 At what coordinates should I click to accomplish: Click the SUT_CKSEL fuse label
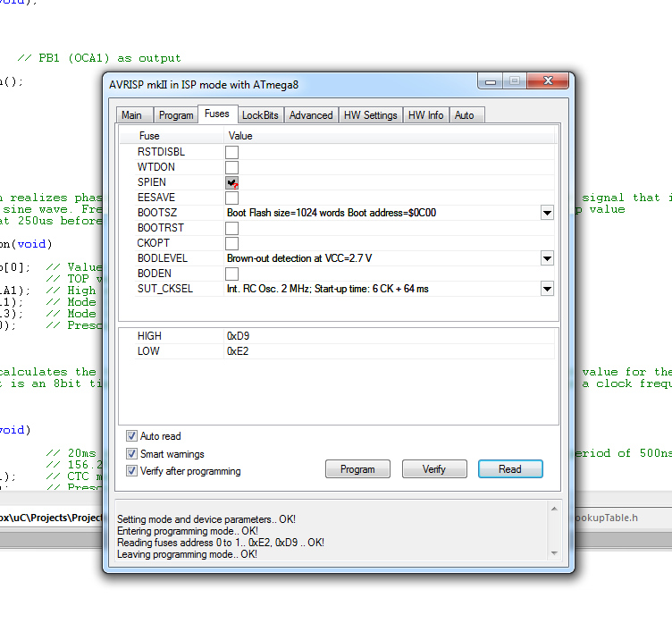coord(165,289)
